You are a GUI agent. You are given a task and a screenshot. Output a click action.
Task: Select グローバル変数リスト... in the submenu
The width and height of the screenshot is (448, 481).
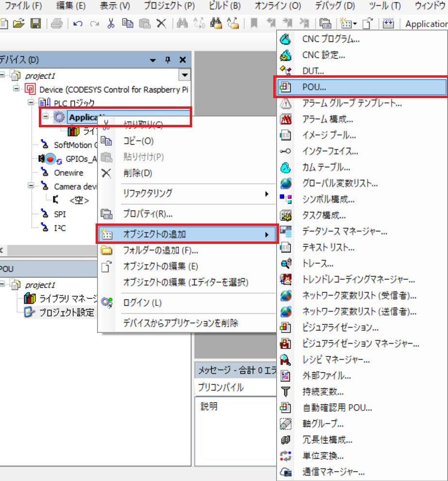(x=340, y=183)
